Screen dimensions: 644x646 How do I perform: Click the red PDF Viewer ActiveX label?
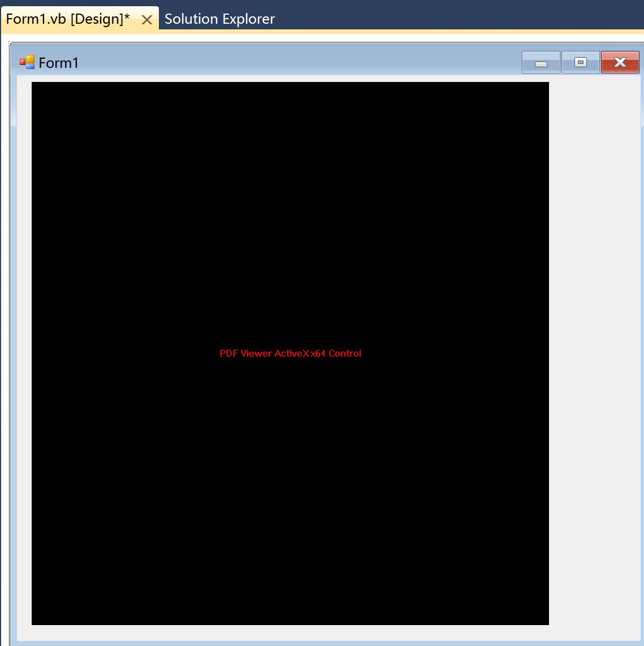tap(290, 354)
